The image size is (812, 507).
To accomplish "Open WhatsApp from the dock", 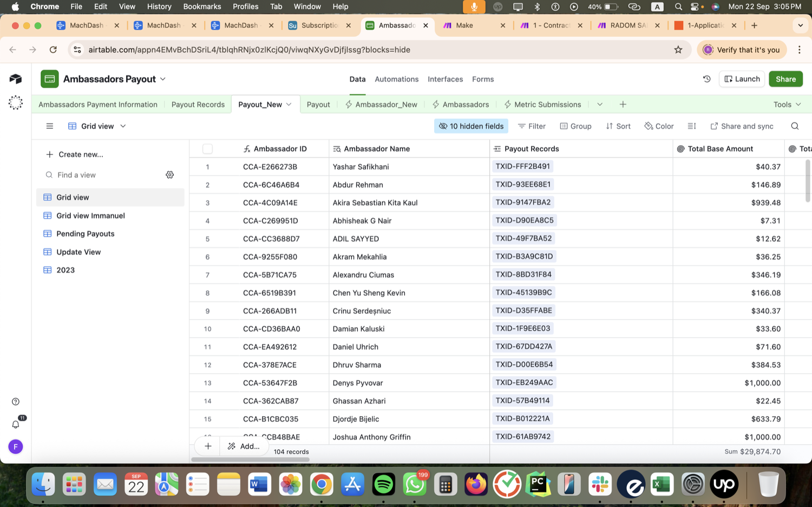I will (x=415, y=485).
